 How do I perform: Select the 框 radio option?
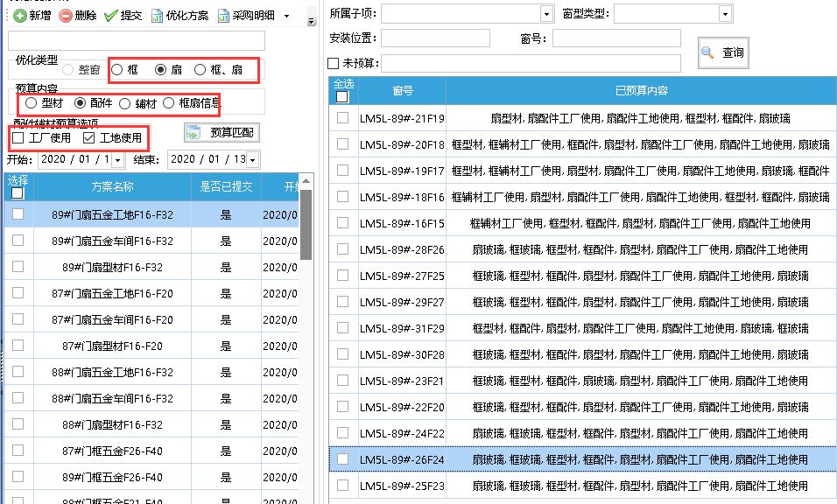point(118,69)
